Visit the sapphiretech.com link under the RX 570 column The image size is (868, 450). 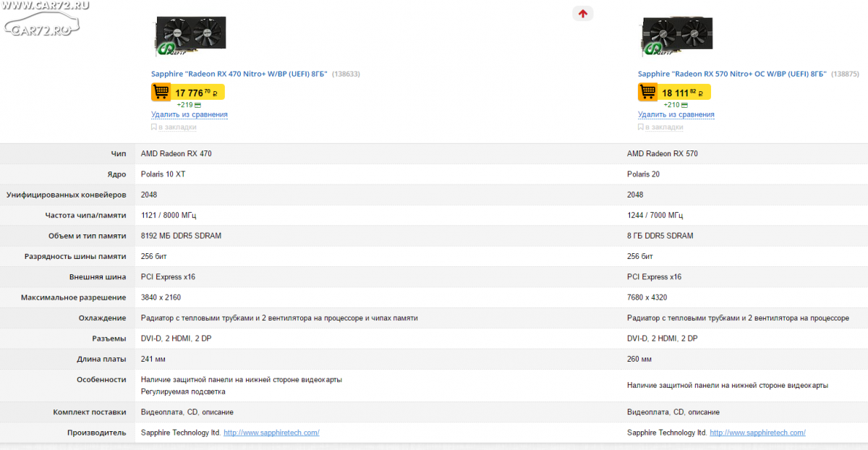pyautogui.click(x=757, y=433)
